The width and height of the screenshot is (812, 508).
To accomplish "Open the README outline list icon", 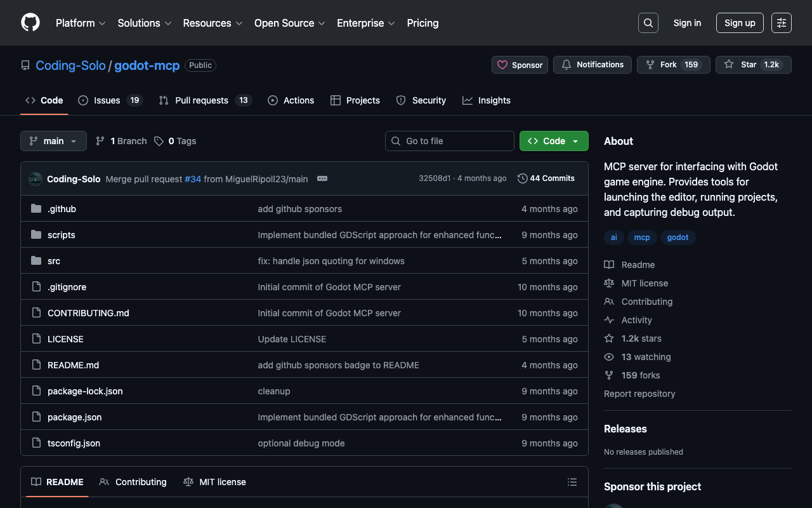I will pyautogui.click(x=572, y=482).
